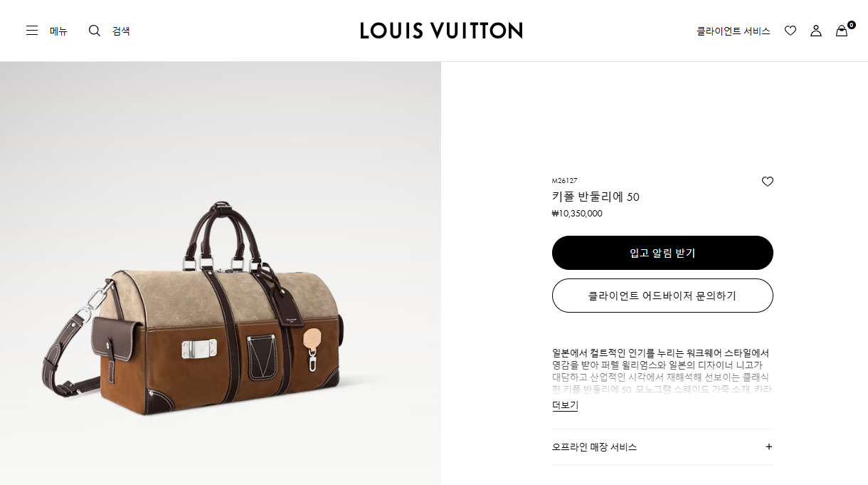The image size is (868, 485).
Task: Open the header wishlist heart icon
Action: point(790,31)
